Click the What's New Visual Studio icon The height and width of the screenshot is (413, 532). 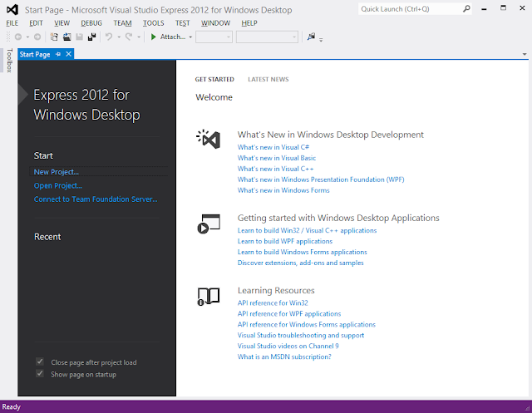209,139
